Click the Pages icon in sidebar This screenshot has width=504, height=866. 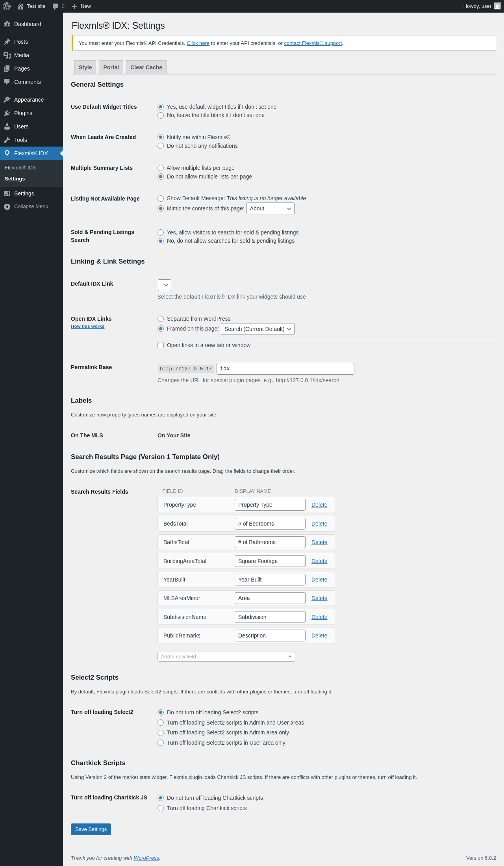click(x=7, y=69)
